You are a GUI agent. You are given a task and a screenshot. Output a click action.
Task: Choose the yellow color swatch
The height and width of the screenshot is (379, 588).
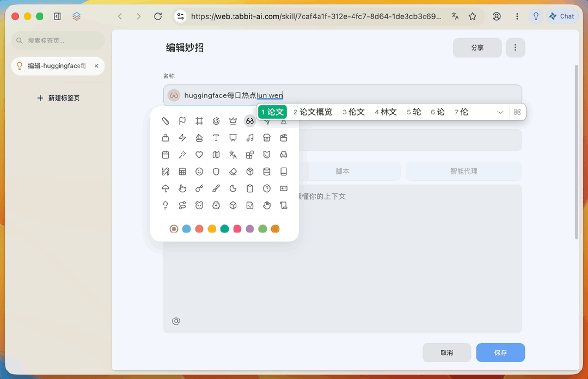(212, 229)
